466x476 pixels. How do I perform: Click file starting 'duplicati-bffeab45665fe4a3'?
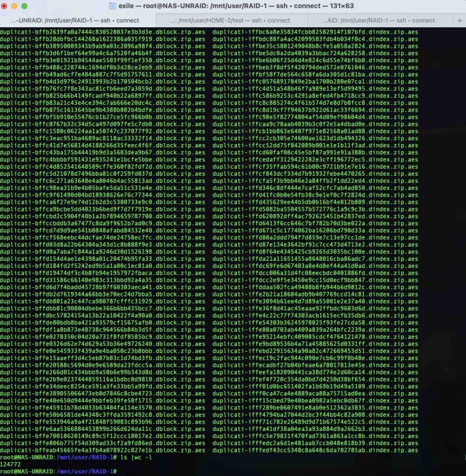(x=103, y=450)
